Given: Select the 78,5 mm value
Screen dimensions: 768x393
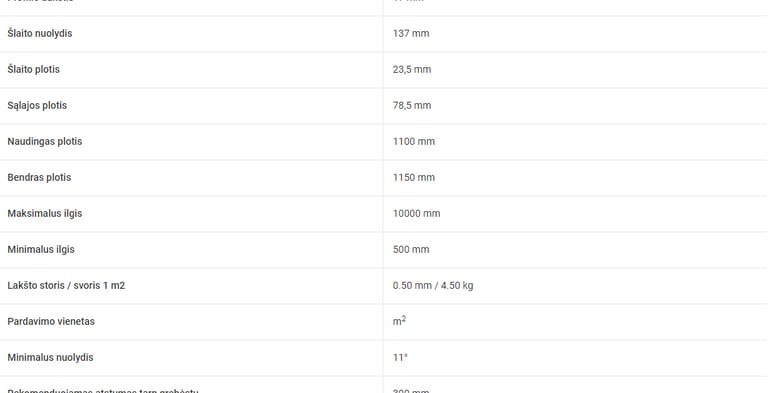Looking at the screenshot, I should click(412, 105).
